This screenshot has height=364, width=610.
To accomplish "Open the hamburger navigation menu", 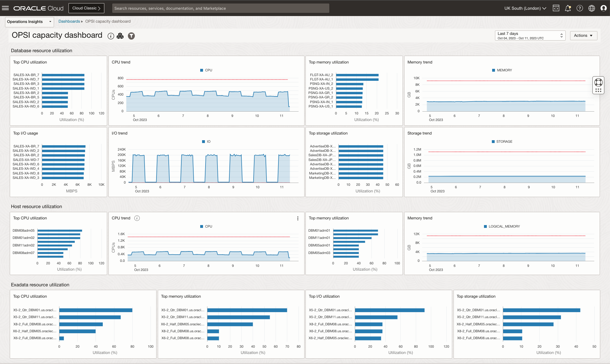I will (5, 8).
